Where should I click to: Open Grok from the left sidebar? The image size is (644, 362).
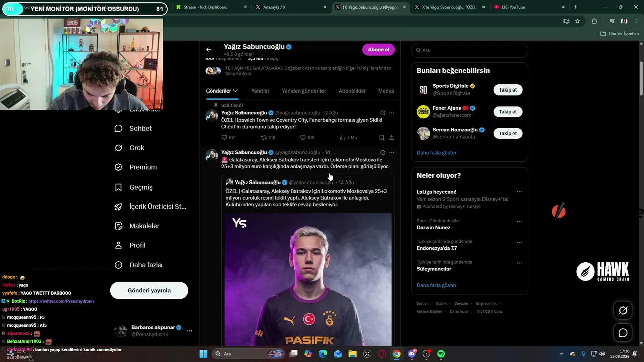(x=130, y=148)
